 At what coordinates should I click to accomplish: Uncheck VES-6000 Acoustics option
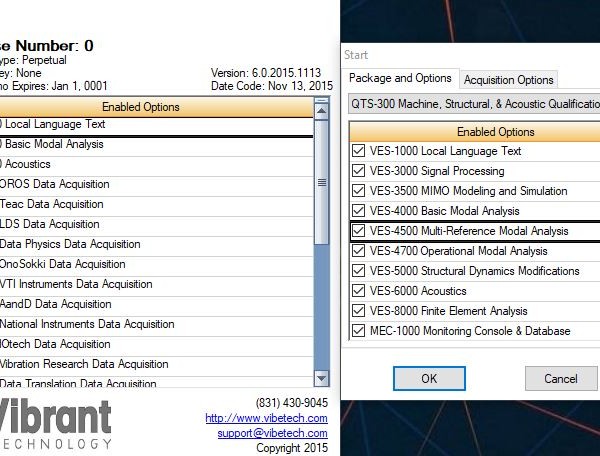click(359, 291)
